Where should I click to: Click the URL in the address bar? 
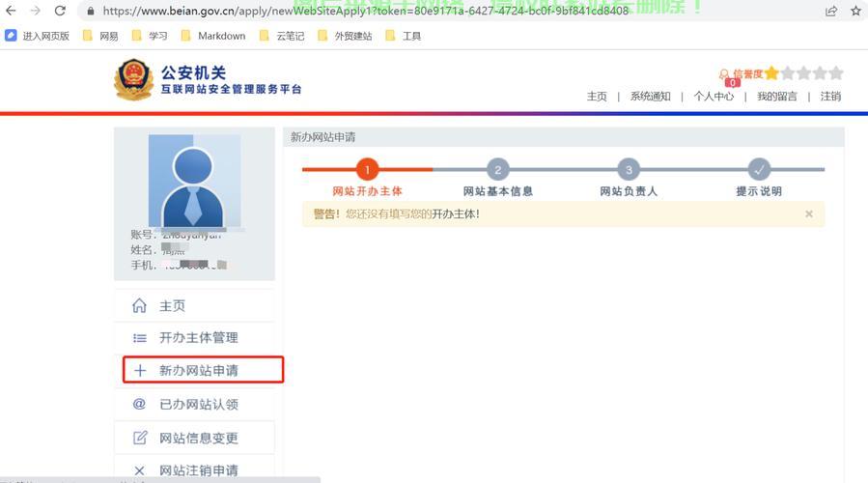(x=365, y=11)
